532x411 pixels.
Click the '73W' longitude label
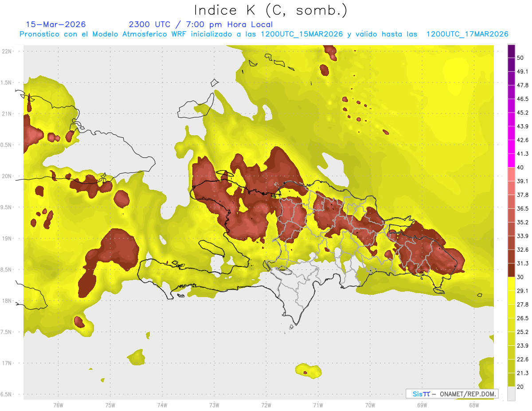tap(214, 405)
